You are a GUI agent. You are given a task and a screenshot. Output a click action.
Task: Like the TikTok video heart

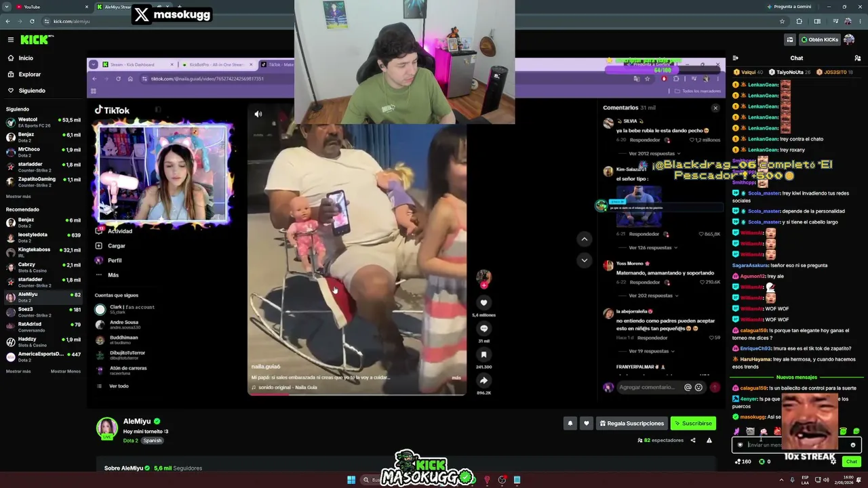(484, 303)
